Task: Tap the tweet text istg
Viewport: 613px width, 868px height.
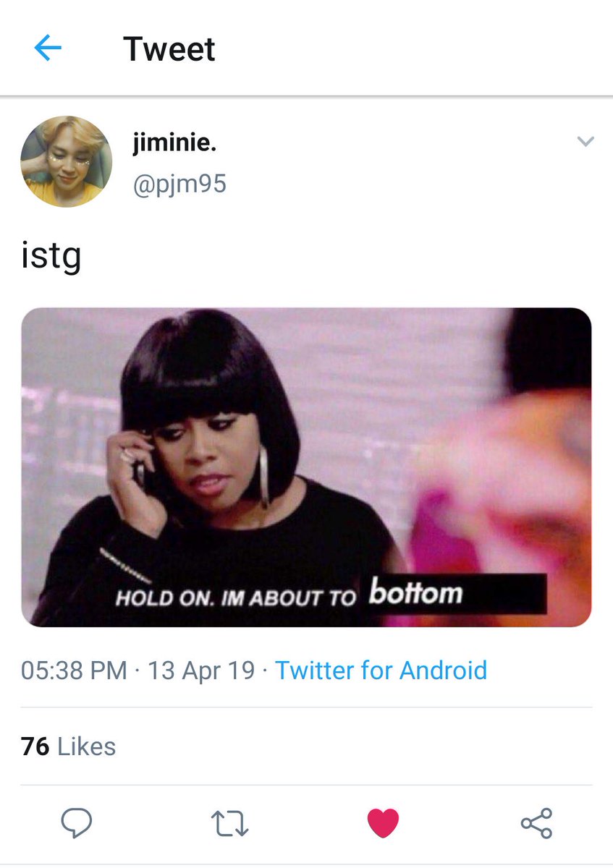Action: [x=51, y=258]
